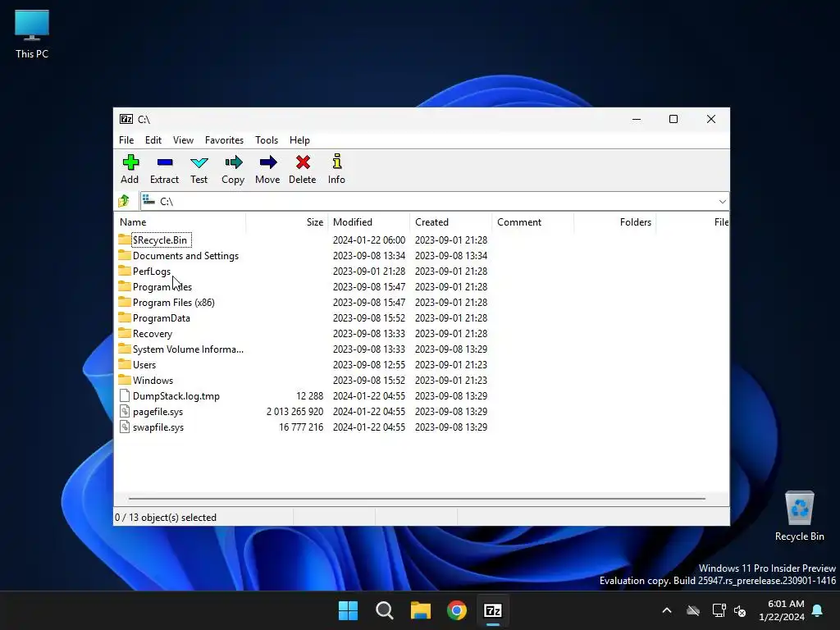Open the View menu
This screenshot has height=630, width=840.
[x=183, y=139]
